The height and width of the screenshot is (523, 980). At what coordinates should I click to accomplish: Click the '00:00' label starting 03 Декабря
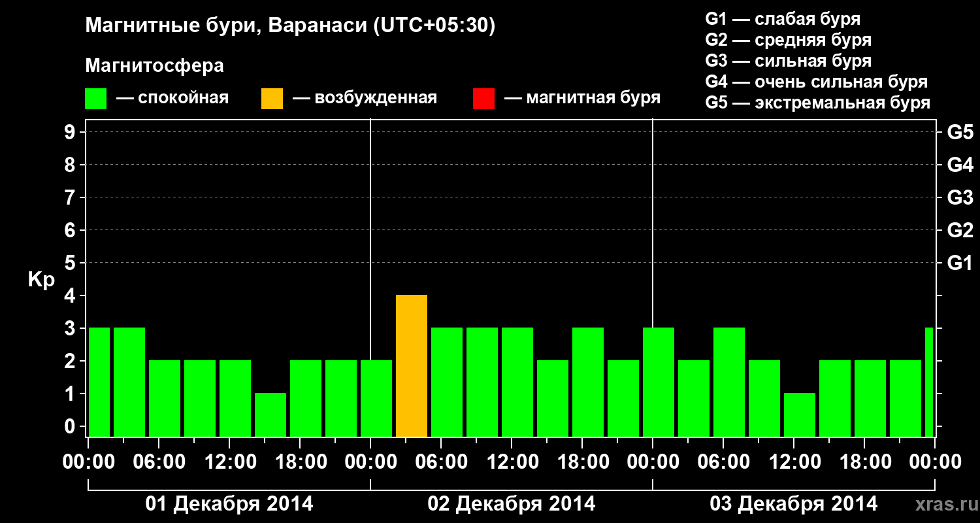point(653,462)
